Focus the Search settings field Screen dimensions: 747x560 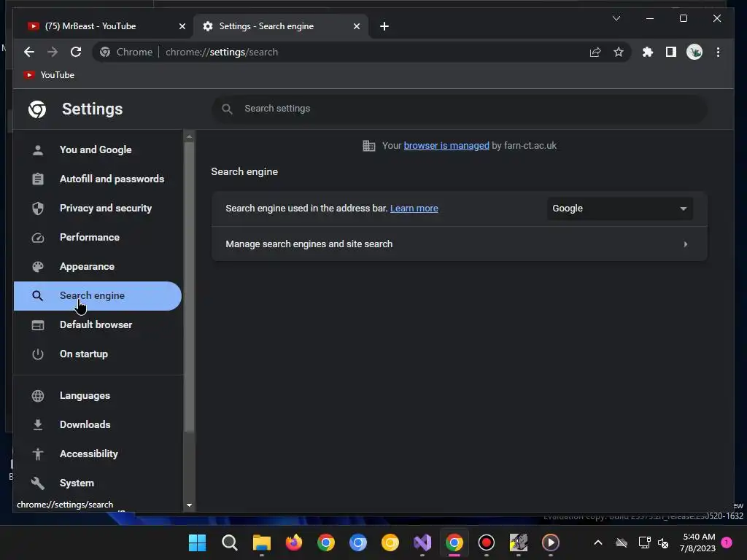[460, 109]
